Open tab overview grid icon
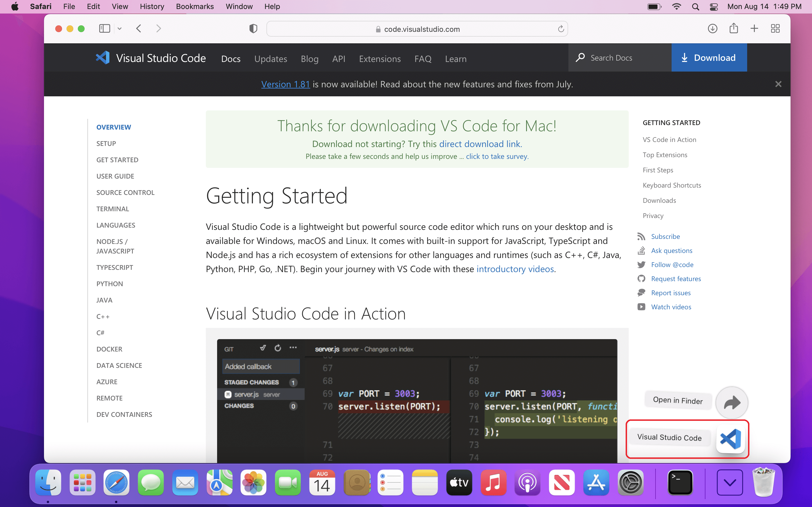The height and width of the screenshot is (507, 812). pos(775,28)
